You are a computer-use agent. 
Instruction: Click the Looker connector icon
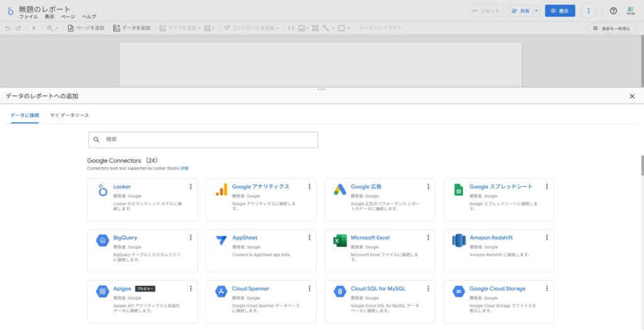tap(103, 190)
